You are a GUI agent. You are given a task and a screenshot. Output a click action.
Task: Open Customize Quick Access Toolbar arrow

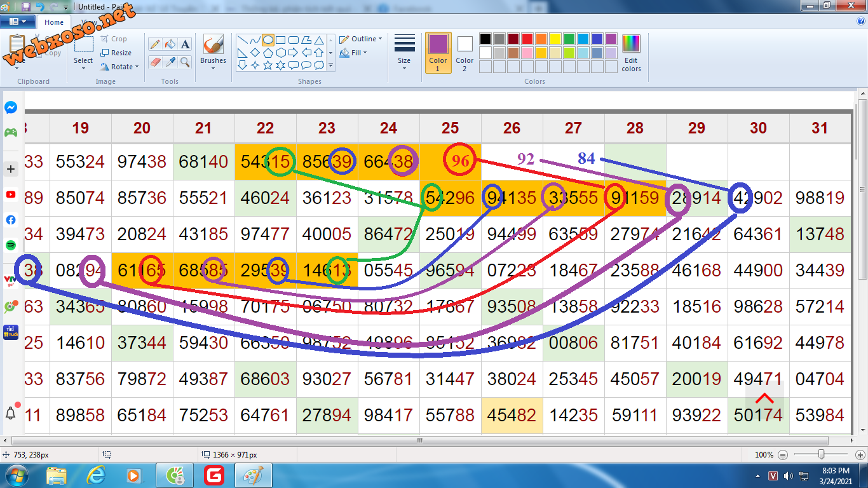(x=65, y=7)
